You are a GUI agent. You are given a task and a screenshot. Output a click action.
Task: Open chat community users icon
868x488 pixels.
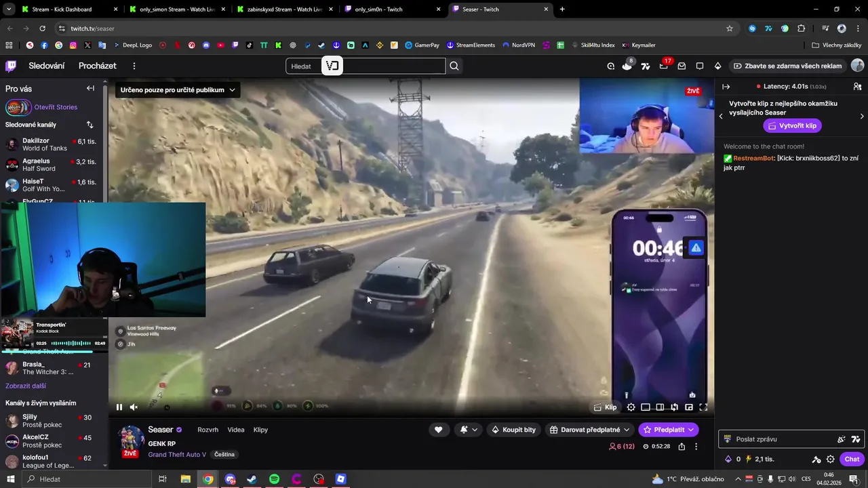857,87
